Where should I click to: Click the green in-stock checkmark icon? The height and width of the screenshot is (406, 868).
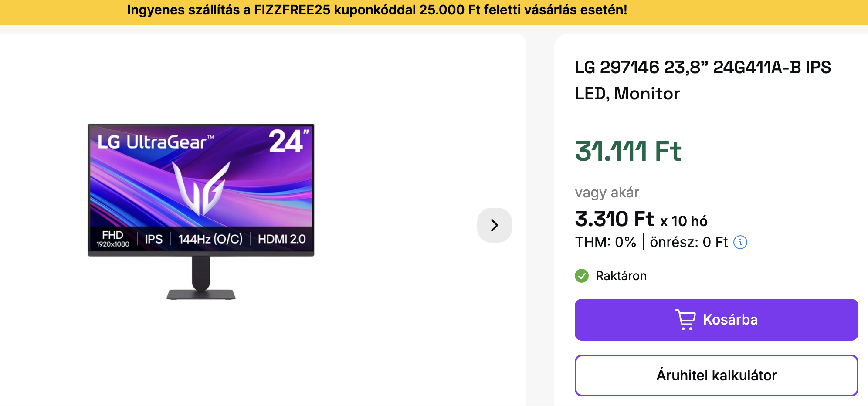[x=582, y=276]
